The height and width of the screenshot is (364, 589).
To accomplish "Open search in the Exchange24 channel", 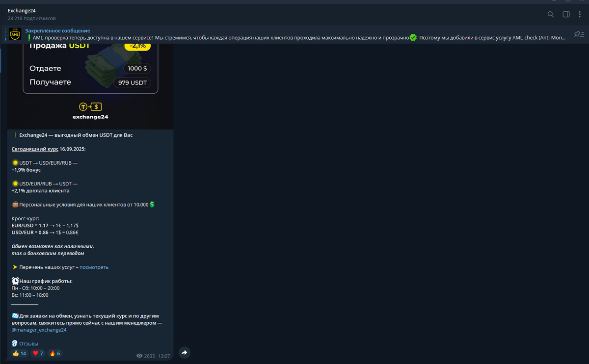I will click(x=551, y=14).
